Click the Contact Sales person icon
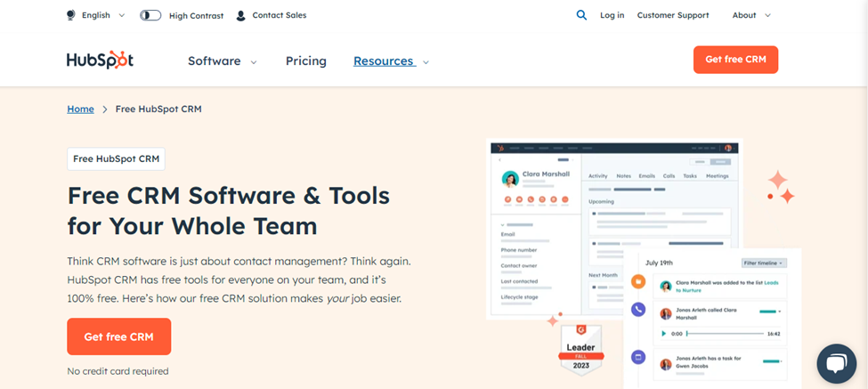This screenshot has width=868, height=389. tap(240, 15)
